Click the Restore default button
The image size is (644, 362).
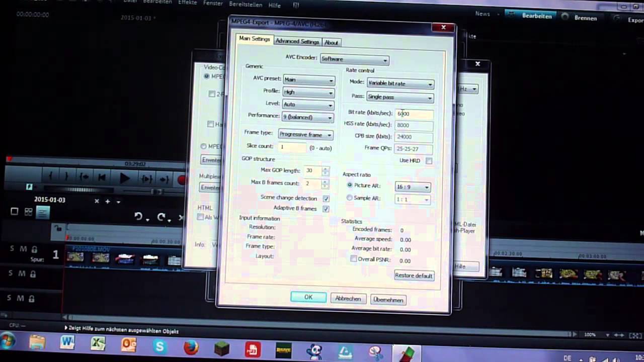[414, 276]
